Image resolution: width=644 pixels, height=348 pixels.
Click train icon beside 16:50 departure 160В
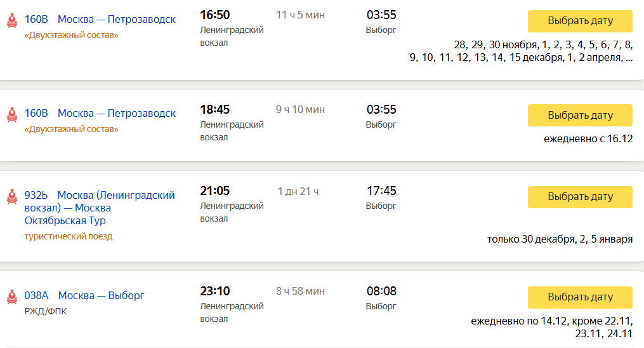coord(12,20)
